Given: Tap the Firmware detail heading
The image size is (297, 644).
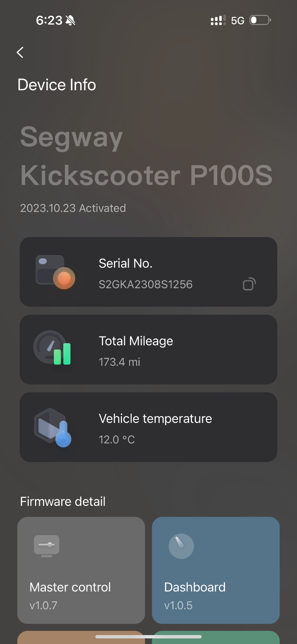Looking at the screenshot, I should (x=63, y=502).
